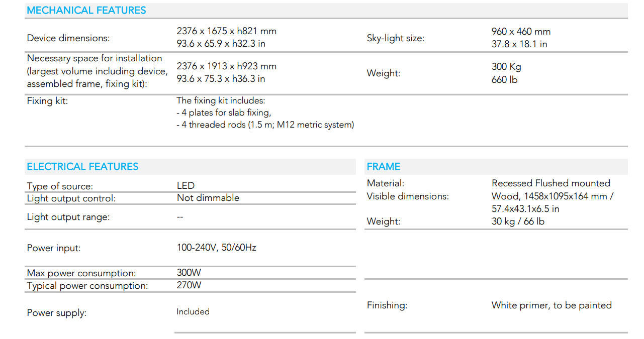Click the 'Max power consumption:' label
Screen dimensions: 644x339
pyautogui.click(x=81, y=273)
